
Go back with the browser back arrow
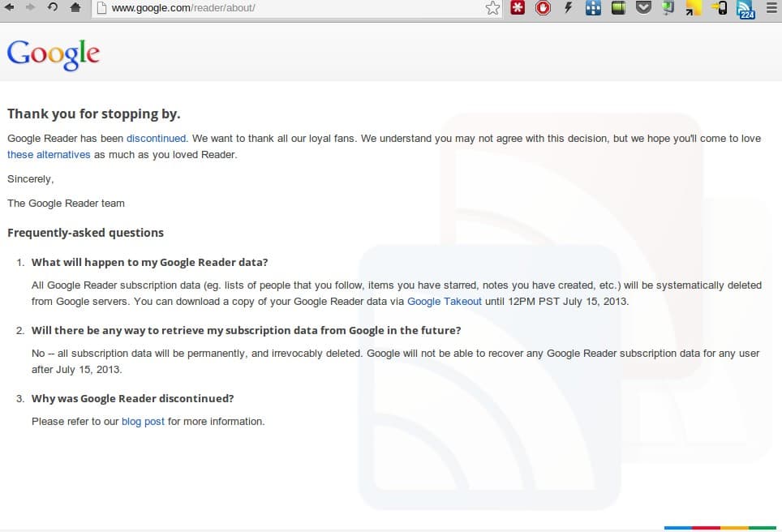(x=8, y=7)
